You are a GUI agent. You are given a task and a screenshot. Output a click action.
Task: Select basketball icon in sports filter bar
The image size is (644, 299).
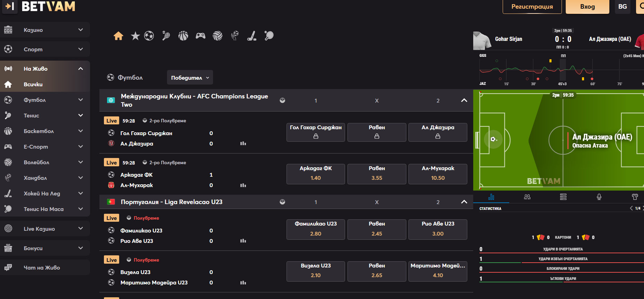[183, 36]
